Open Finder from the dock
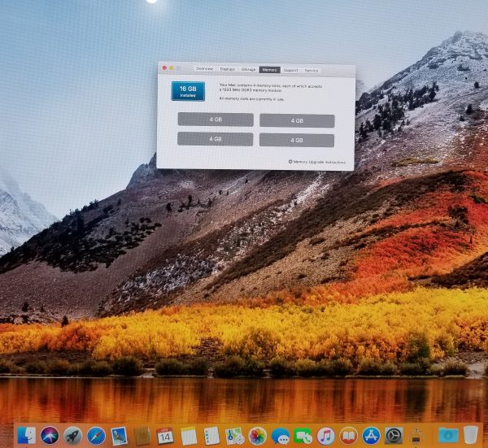The height and width of the screenshot is (448, 488). coord(26,435)
